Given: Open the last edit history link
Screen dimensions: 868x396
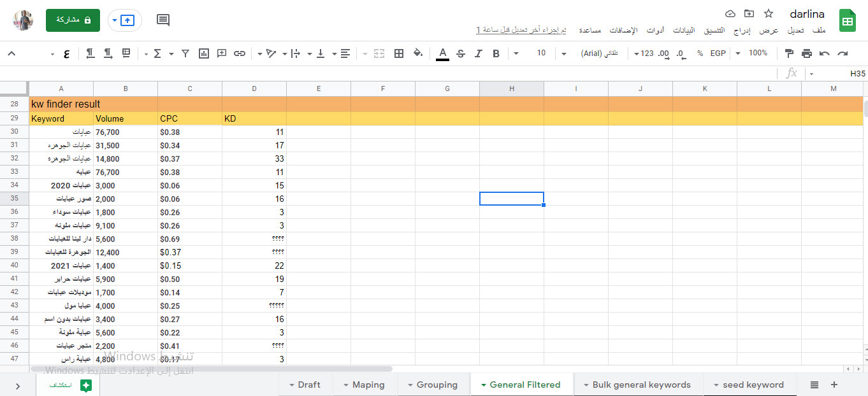Looking at the screenshot, I should [521, 31].
